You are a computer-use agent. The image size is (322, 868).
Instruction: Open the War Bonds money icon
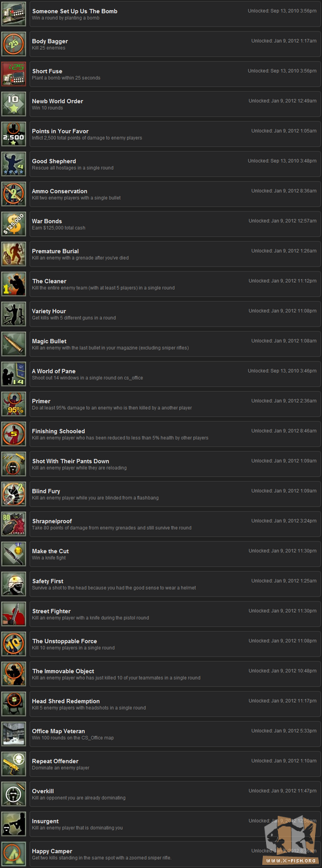(x=14, y=224)
